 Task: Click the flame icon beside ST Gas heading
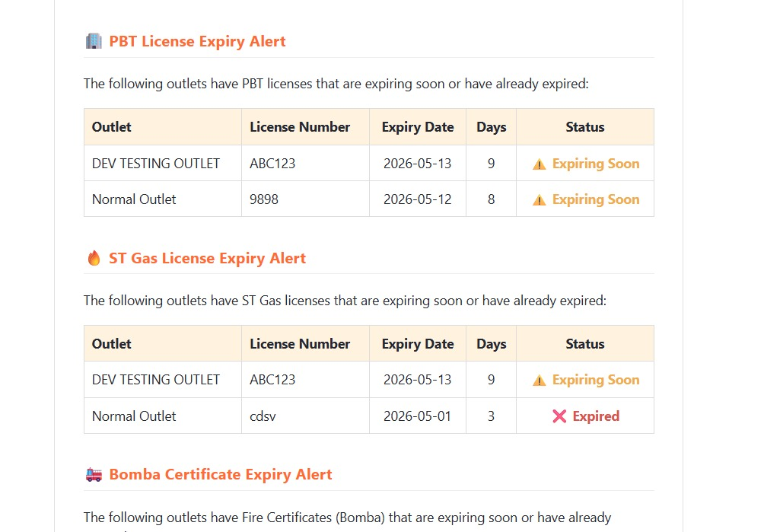94,258
